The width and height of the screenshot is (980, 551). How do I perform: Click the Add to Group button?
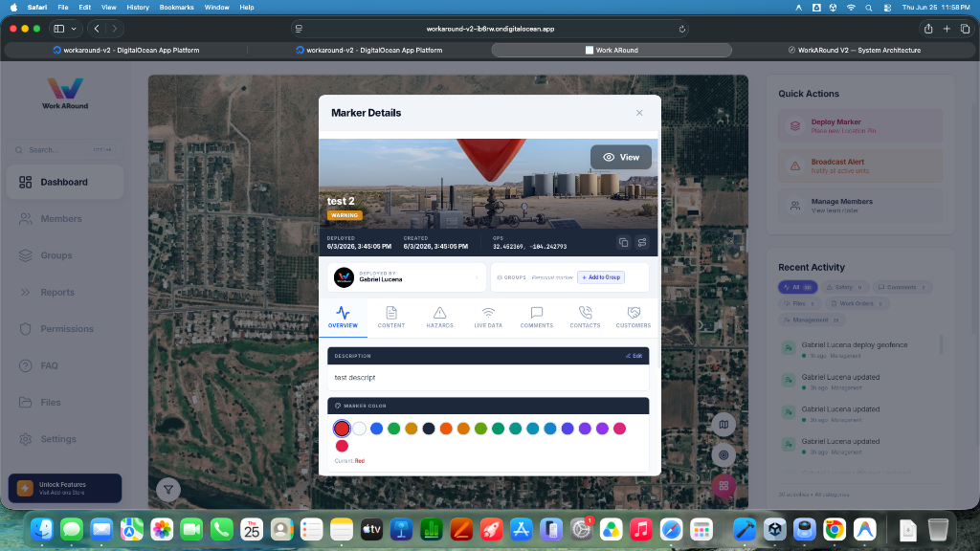pyautogui.click(x=601, y=277)
